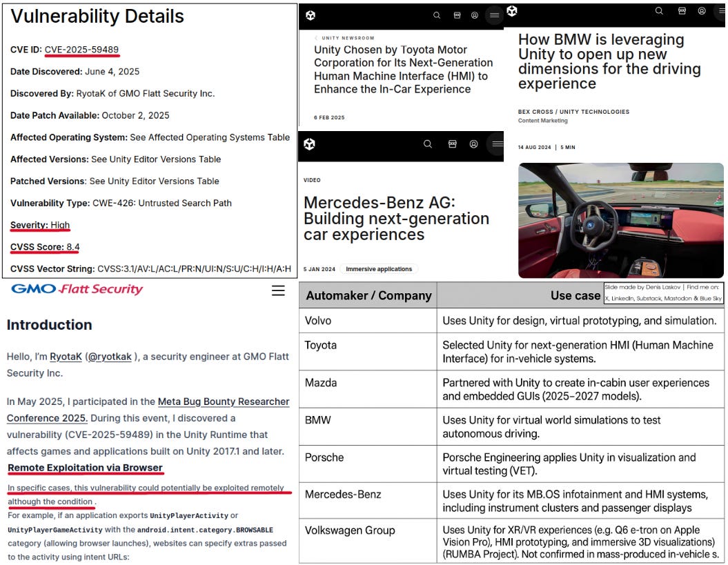
Task: Click the Toyota HMI article headline
Action: click(403, 69)
